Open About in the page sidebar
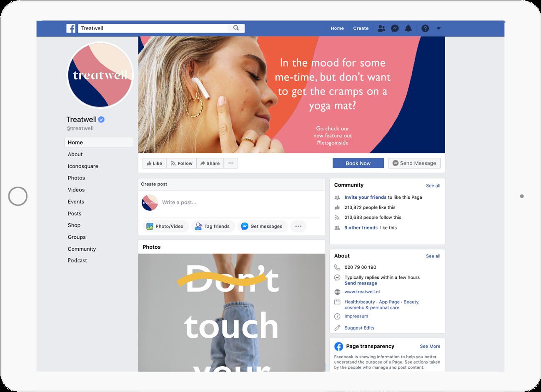Screen dimensions: 541x392 pos(75,154)
